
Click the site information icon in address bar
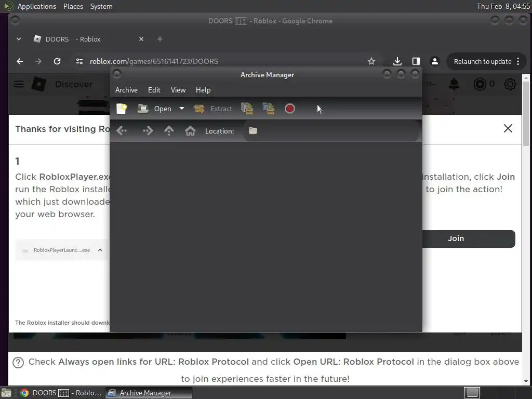[79, 61]
